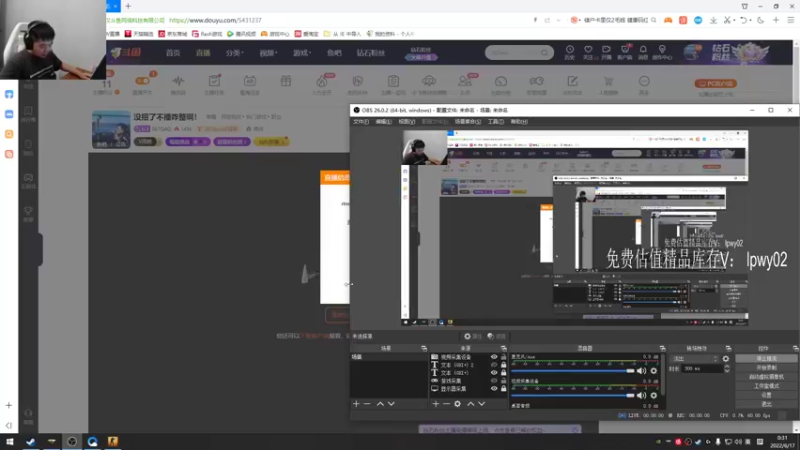Remove selected source with minus button
800x450 pixels.
tap(446, 404)
